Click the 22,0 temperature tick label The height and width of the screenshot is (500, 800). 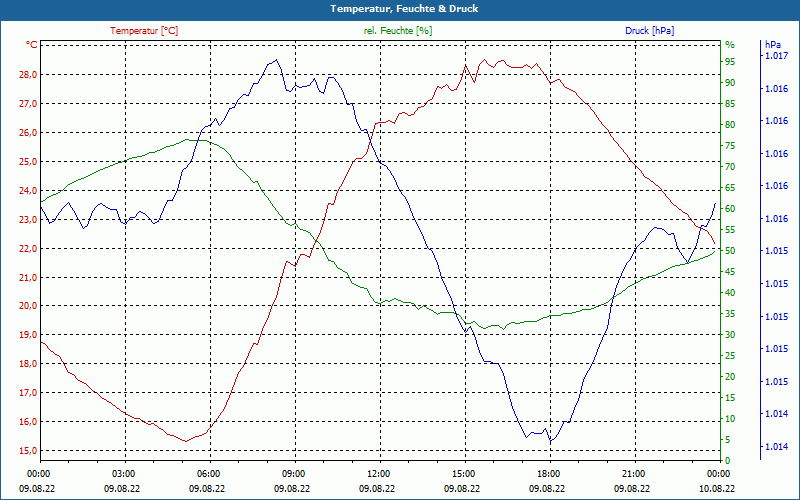pyautogui.click(x=29, y=248)
